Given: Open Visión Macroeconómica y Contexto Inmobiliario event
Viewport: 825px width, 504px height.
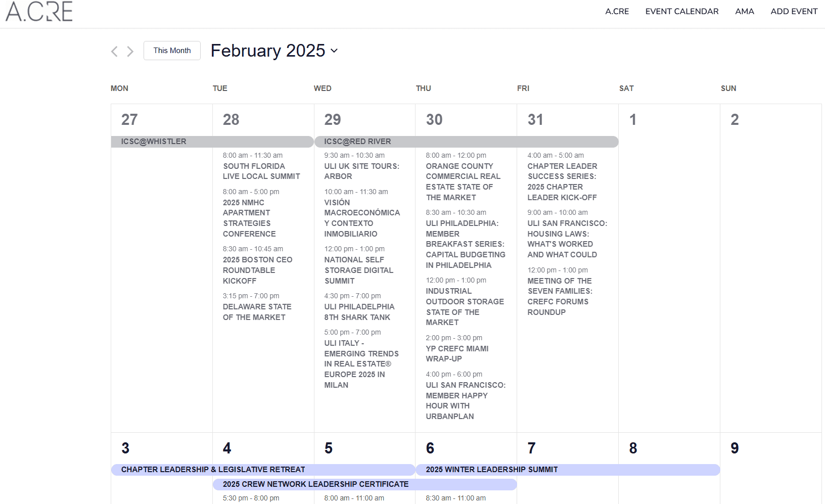Looking at the screenshot, I should click(362, 218).
